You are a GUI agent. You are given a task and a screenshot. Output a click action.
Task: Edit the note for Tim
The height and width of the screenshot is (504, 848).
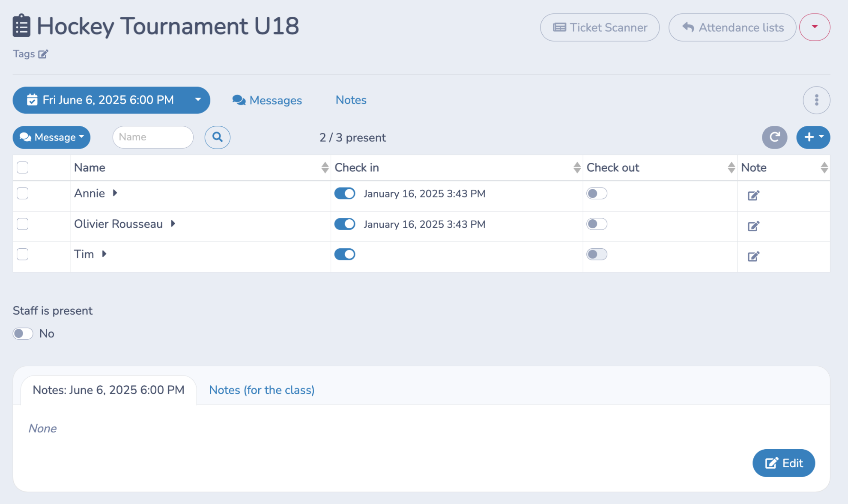pos(753,256)
